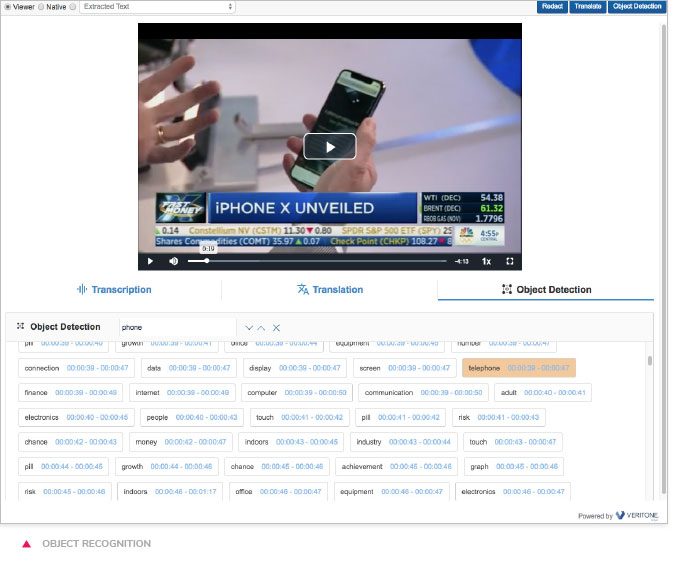Click the phone search input field
The height and width of the screenshot is (569, 700).
[177, 328]
